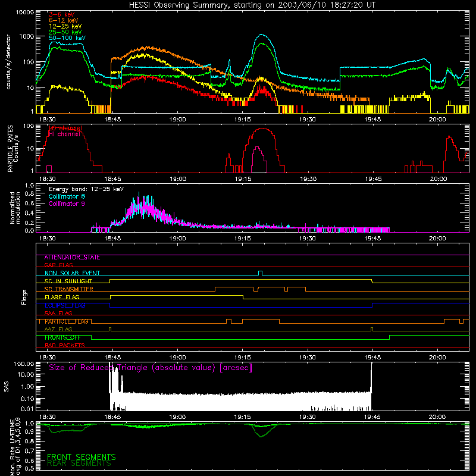Select the LO channel legend label

point(65,128)
